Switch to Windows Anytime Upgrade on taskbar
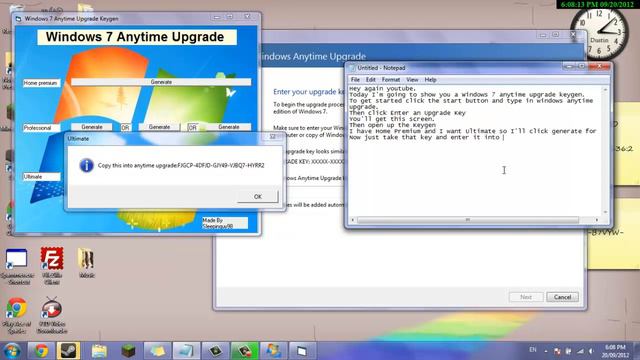Viewport: 640px width, 360px height. tap(273, 351)
